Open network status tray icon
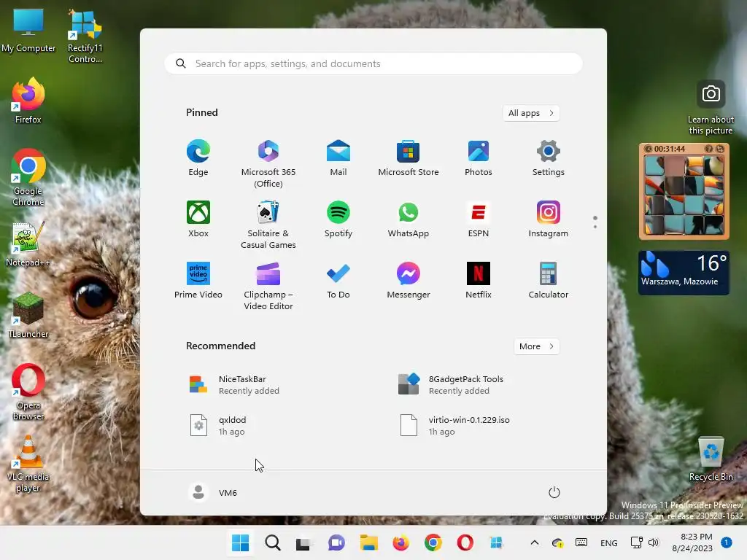Viewport: 747px width, 560px height. [636, 542]
